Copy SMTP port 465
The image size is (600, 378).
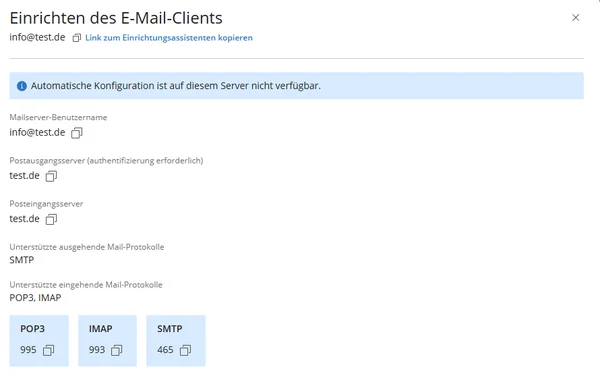[x=185, y=350]
